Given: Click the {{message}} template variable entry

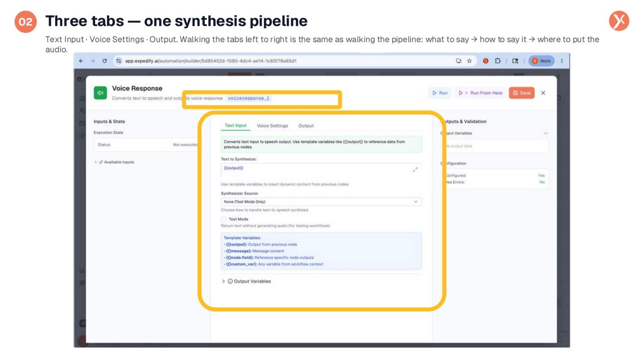Looking at the screenshot, I should click(x=255, y=251).
